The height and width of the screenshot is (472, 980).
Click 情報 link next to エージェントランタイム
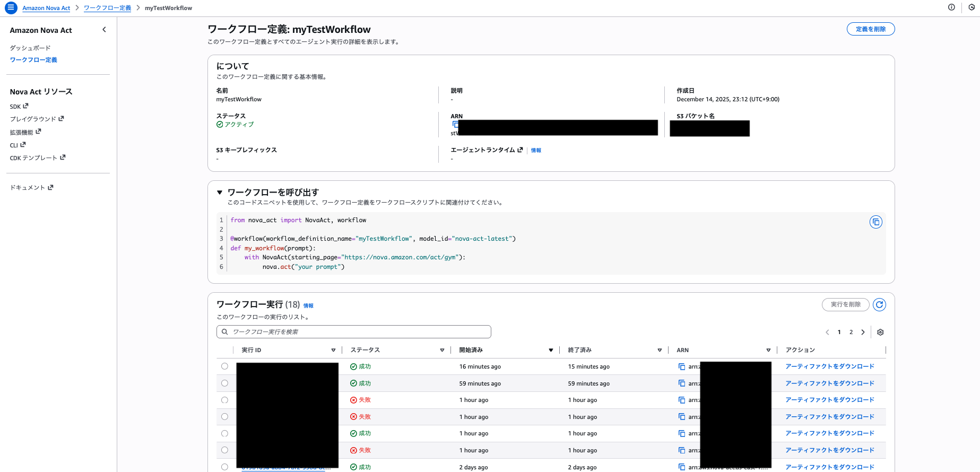click(536, 151)
